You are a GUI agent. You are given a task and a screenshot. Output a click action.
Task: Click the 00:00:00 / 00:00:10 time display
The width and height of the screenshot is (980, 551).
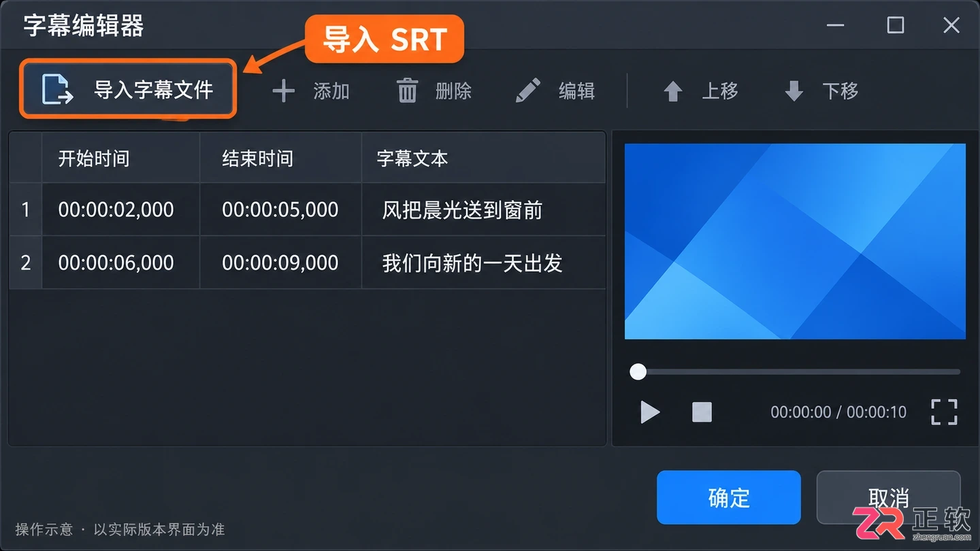point(838,412)
